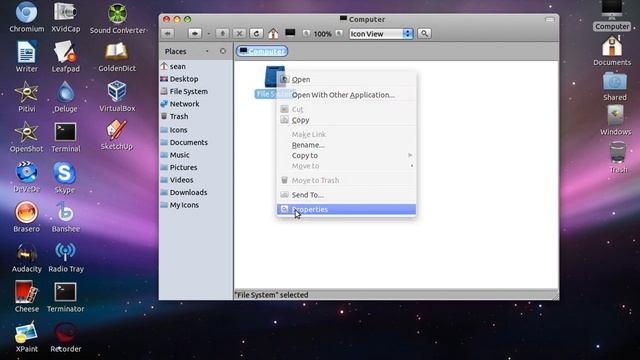Open the Terminal desktop icon
The width and height of the screenshot is (640, 360).
coord(65,137)
